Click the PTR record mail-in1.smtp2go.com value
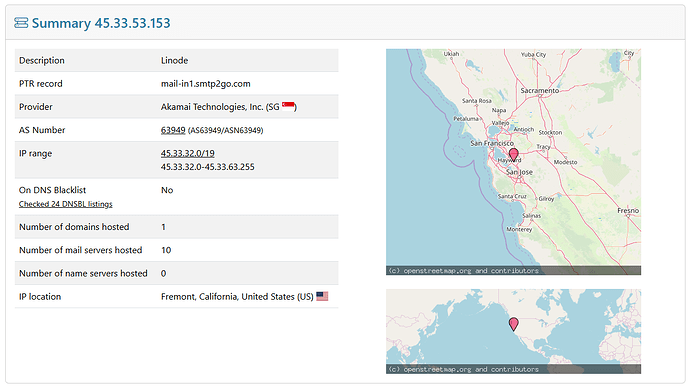This screenshot has height=388, width=690. click(206, 84)
